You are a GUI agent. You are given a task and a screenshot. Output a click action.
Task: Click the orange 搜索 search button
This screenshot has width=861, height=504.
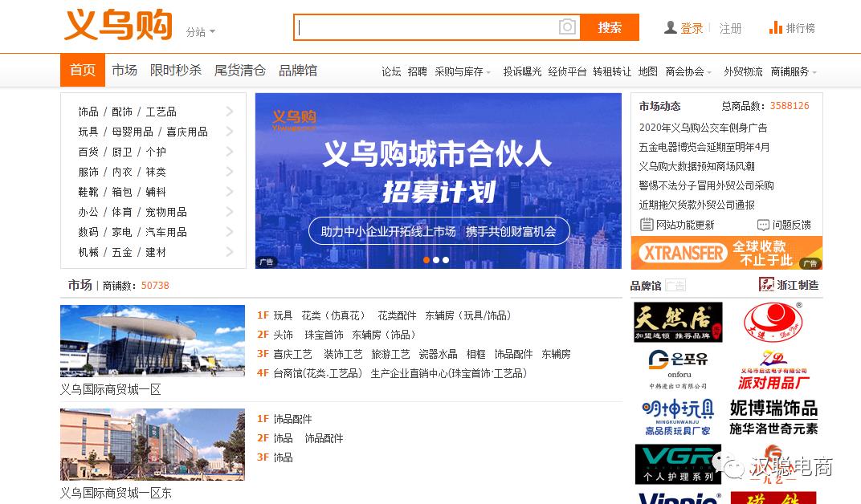(610, 26)
